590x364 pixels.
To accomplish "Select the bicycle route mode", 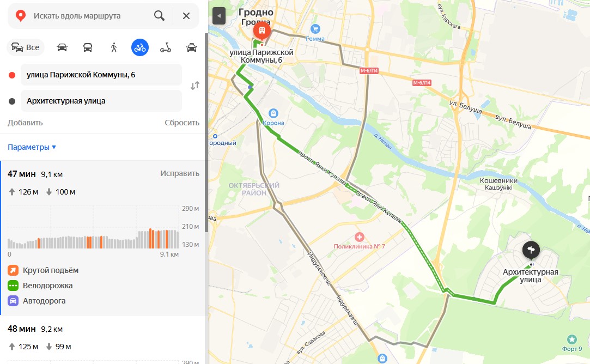I will (x=139, y=47).
